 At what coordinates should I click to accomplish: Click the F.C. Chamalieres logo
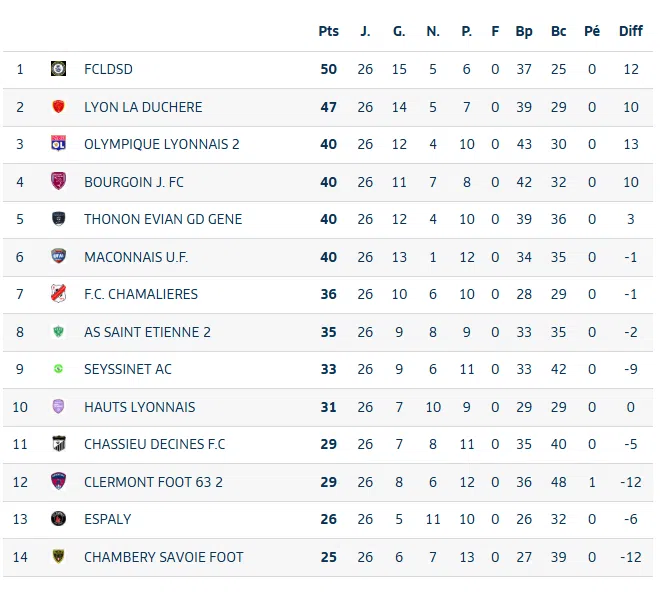pos(59,294)
